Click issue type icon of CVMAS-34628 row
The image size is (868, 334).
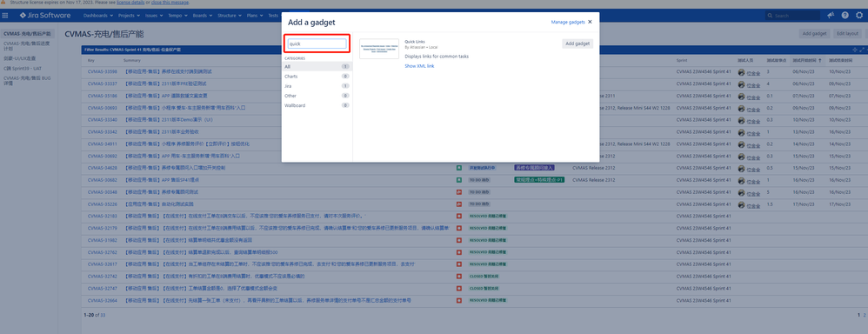pyautogui.click(x=459, y=167)
